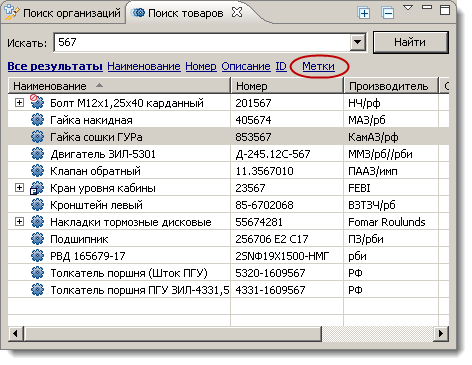Viewport: 472px width, 365px height.
Task: Click gear icon of Гайка накидная
Action: click(x=37, y=119)
